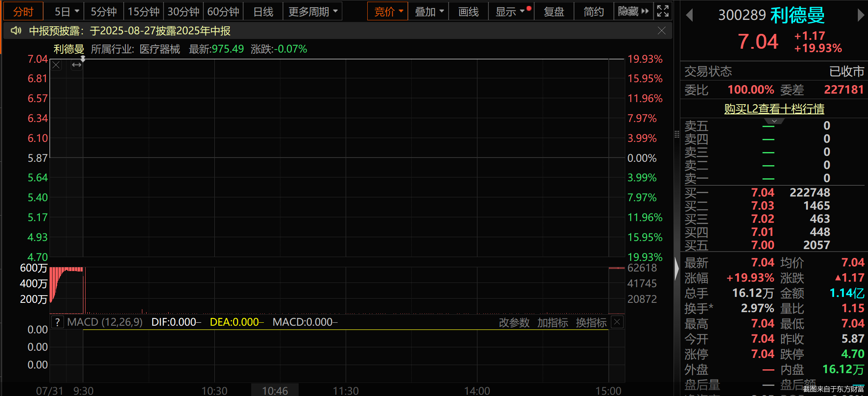
Task: Click the horizontal resize arrow icon on chart
Action: click(x=77, y=65)
